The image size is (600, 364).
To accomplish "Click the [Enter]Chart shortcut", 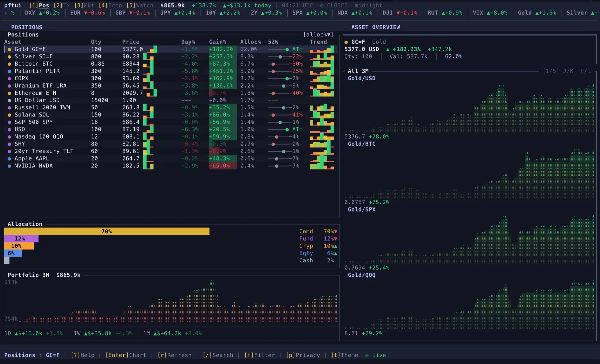I will pyautogui.click(x=126, y=355).
